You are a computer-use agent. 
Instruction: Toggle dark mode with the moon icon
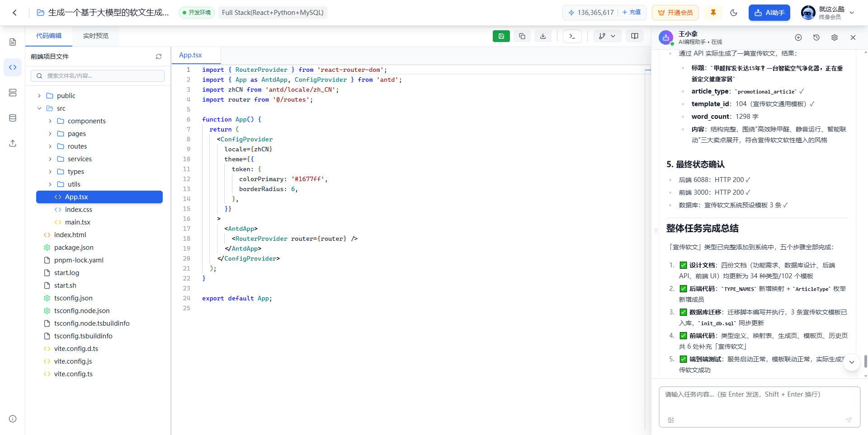tap(734, 13)
